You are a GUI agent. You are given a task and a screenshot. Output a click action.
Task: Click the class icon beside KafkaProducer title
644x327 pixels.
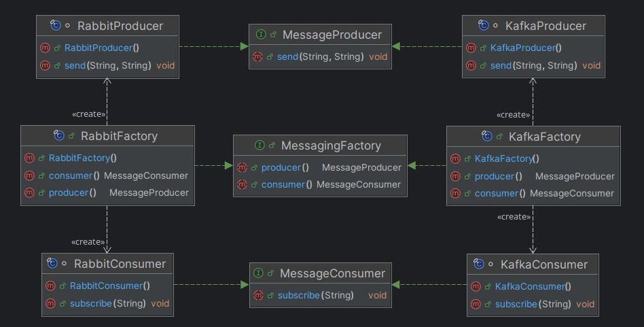(x=484, y=26)
